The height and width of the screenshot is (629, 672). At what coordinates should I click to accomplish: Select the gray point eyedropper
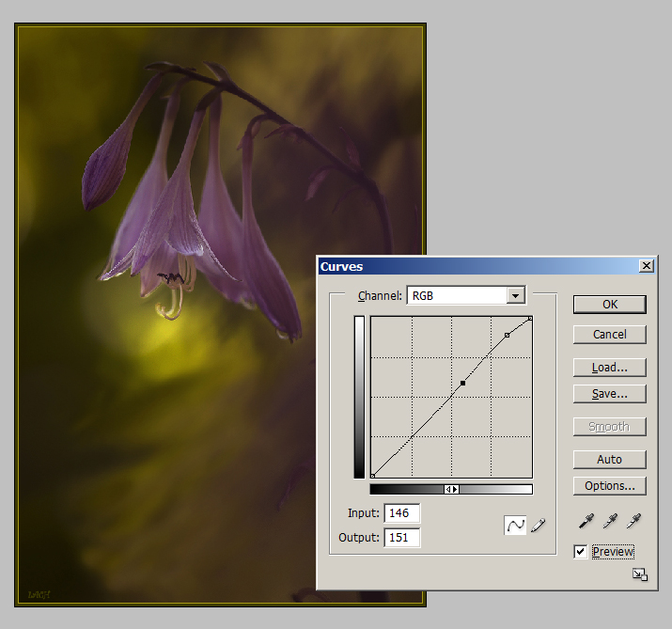(610, 521)
